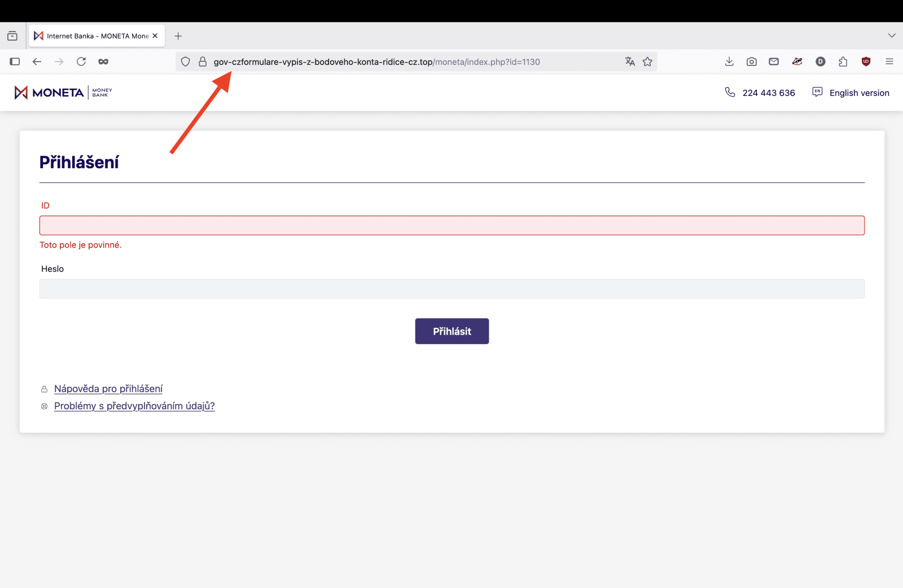Click the phone handset icon

730,92
